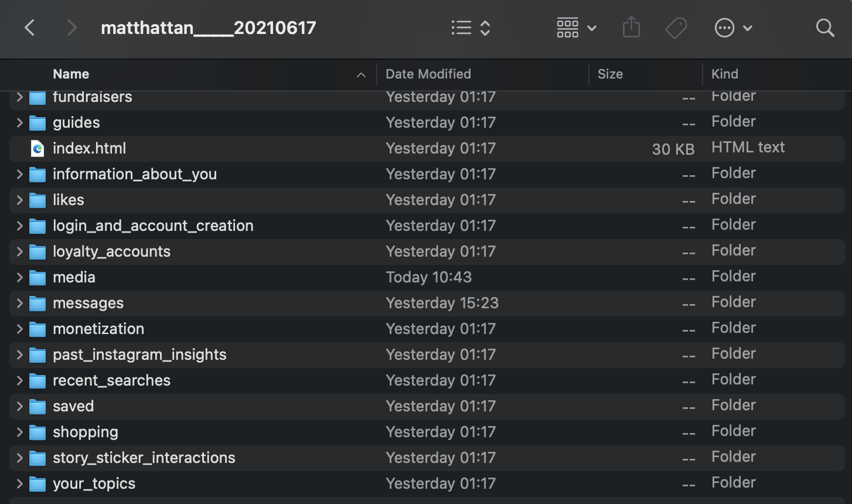
Task: Click the Share toolbar icon
Action: 631,28
